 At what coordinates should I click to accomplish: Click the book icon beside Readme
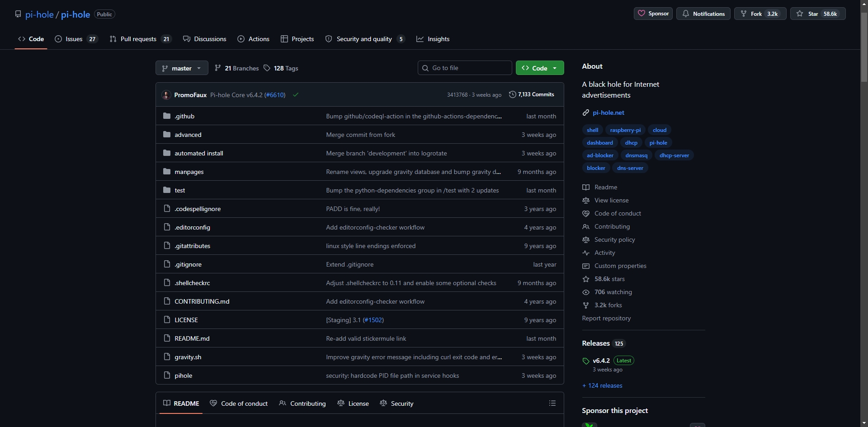(586, 187)
